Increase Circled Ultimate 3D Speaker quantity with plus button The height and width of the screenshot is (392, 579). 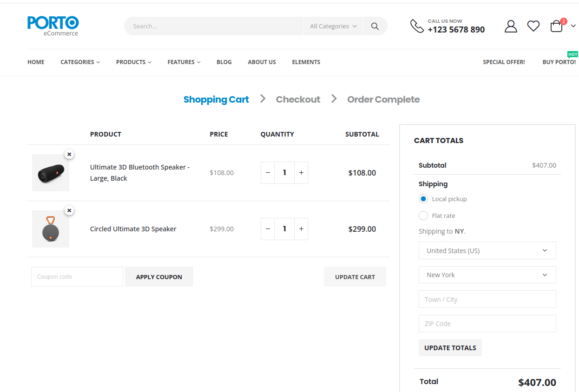click(301, 229)
